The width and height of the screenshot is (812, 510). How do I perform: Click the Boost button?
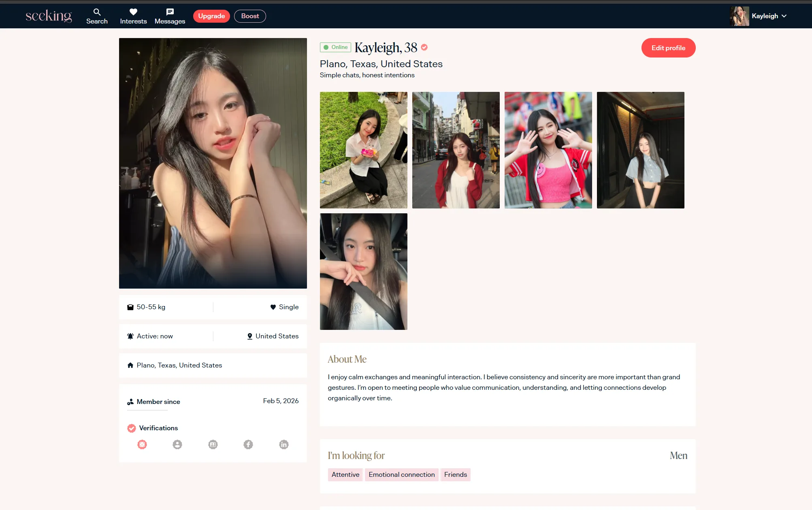tap(250, 16)
